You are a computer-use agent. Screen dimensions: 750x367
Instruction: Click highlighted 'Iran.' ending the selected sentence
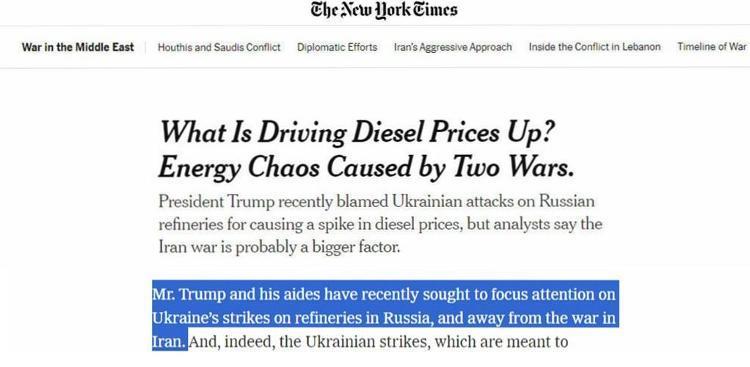[168, 342]
